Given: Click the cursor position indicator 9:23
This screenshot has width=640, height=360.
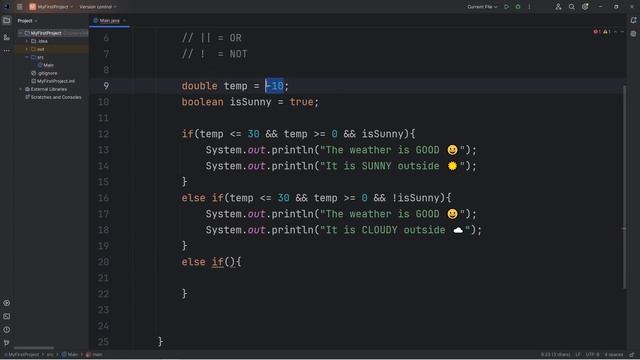Looking at the screenshot, I should [x=555, y=355].
